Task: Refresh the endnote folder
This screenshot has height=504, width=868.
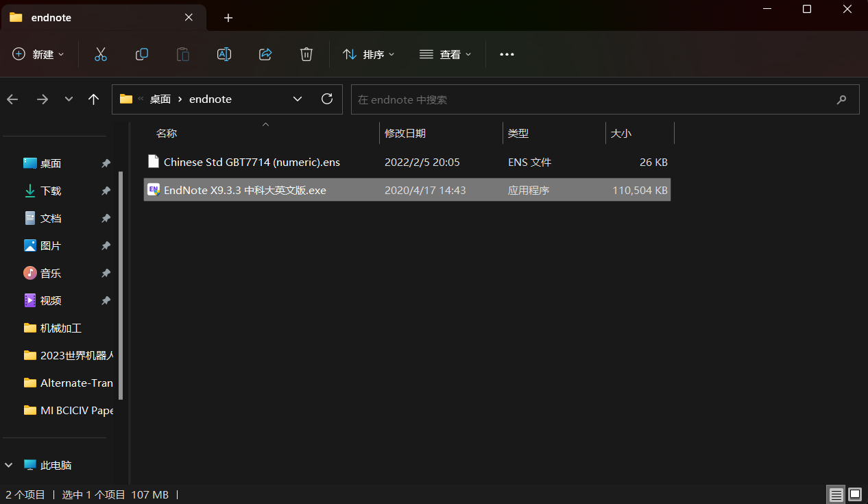Action: point(327,99)
